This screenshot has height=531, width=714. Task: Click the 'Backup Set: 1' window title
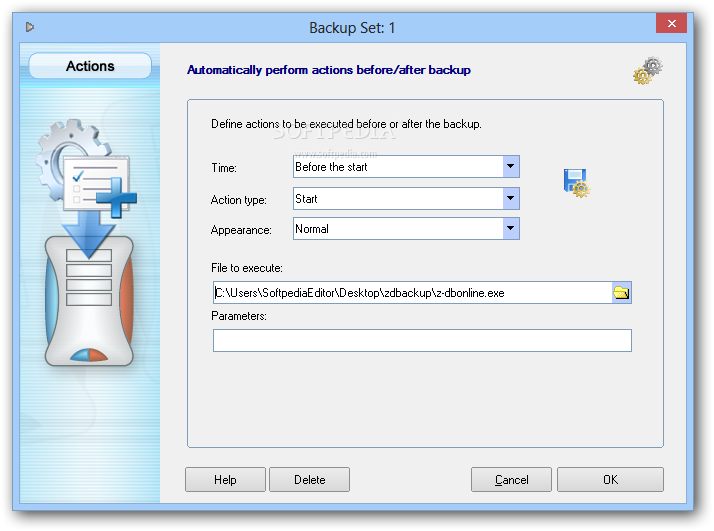pyautogui.click(x=352, y=28)
